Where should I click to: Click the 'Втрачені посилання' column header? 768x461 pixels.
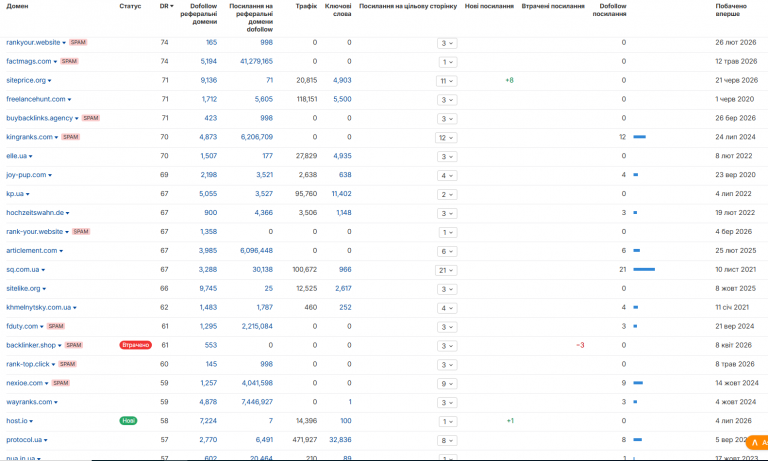pyautogui.click(x=553, y=6)
